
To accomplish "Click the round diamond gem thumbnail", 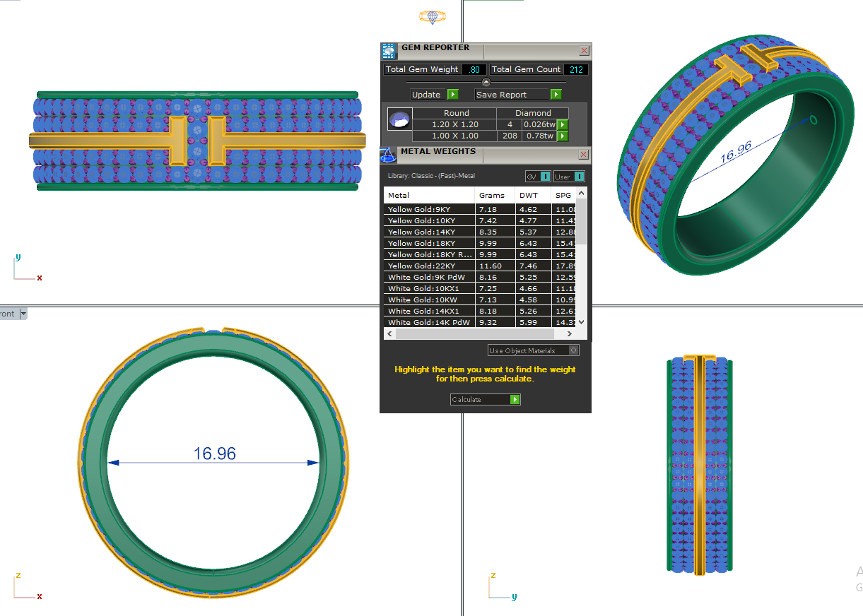I will point(399,120).
